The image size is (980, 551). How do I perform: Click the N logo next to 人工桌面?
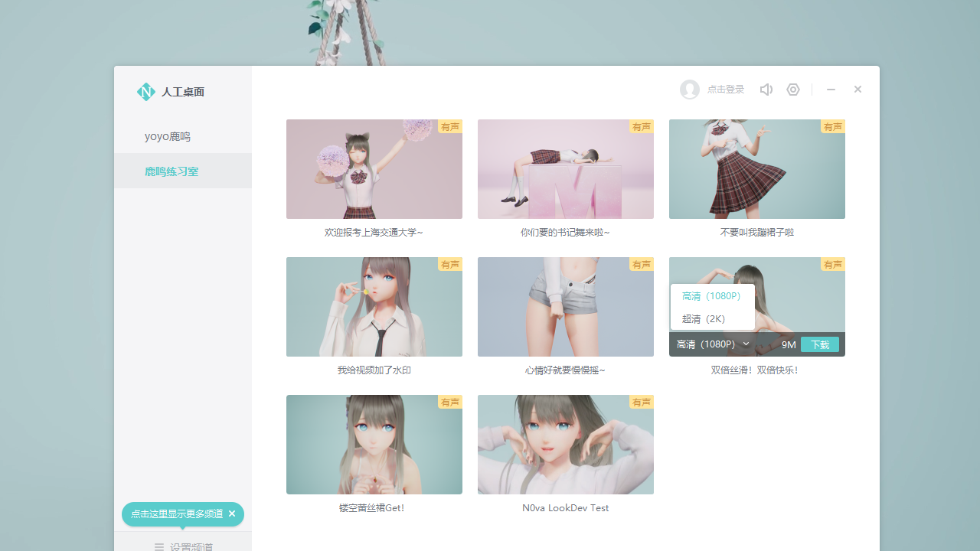coord(145,92)
